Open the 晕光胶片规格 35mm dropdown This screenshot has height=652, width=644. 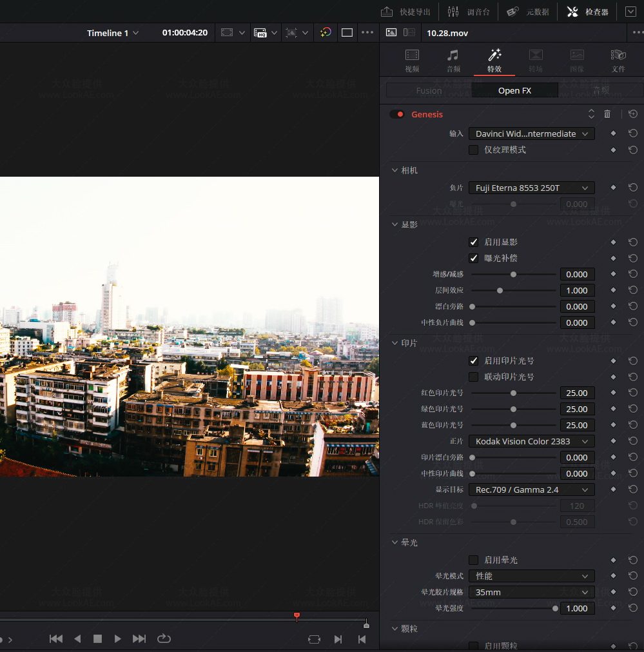[531, 592]
